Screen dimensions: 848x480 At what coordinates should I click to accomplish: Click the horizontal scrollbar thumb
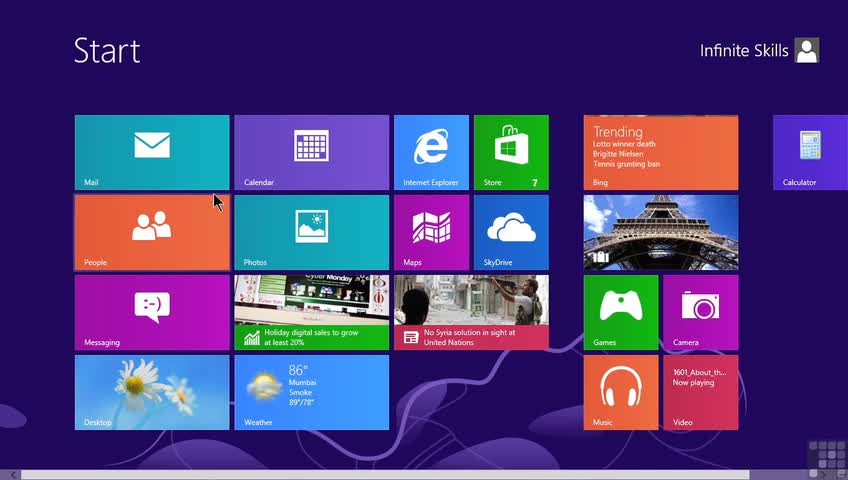pos(385,475)
